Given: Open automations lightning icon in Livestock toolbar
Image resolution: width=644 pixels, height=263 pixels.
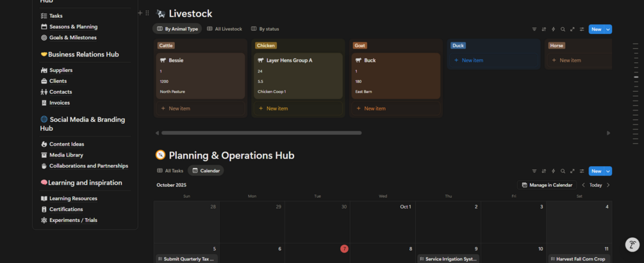Looking at the screenshot, I should pos(553,29).
